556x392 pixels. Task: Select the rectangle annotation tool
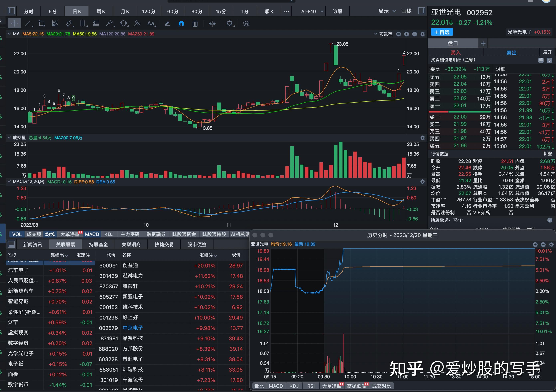click(x=41, y=23)
